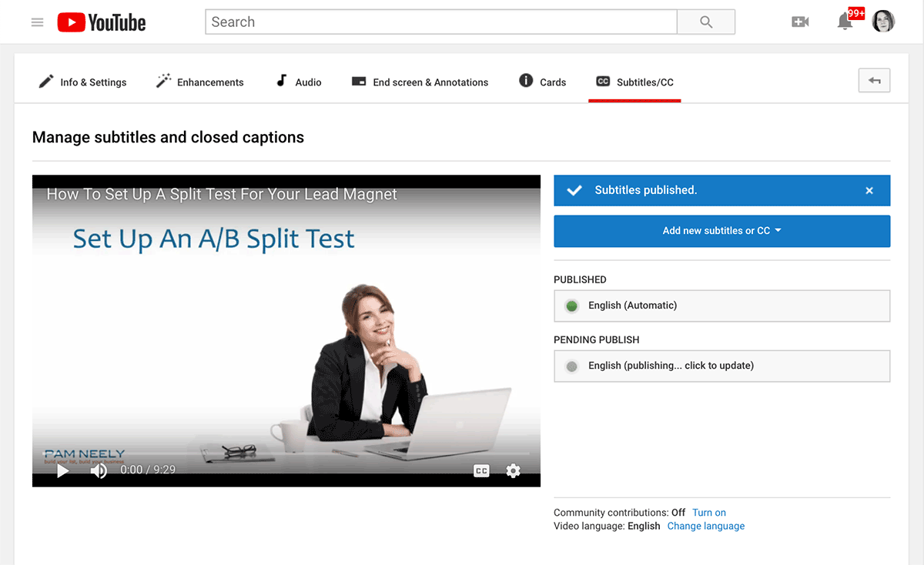The image size is (924, 565).
Task: Open the hamburger guide menu
Action: coord(37,22)
